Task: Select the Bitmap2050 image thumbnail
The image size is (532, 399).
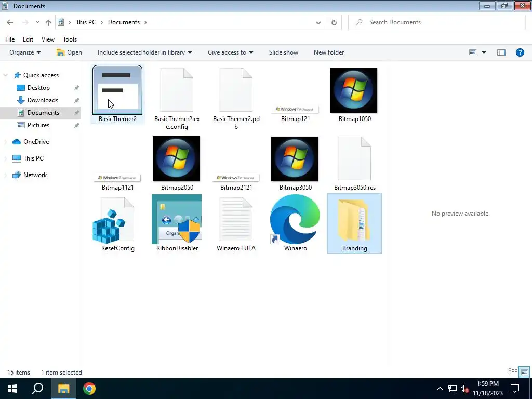Action: coord(176,159)
